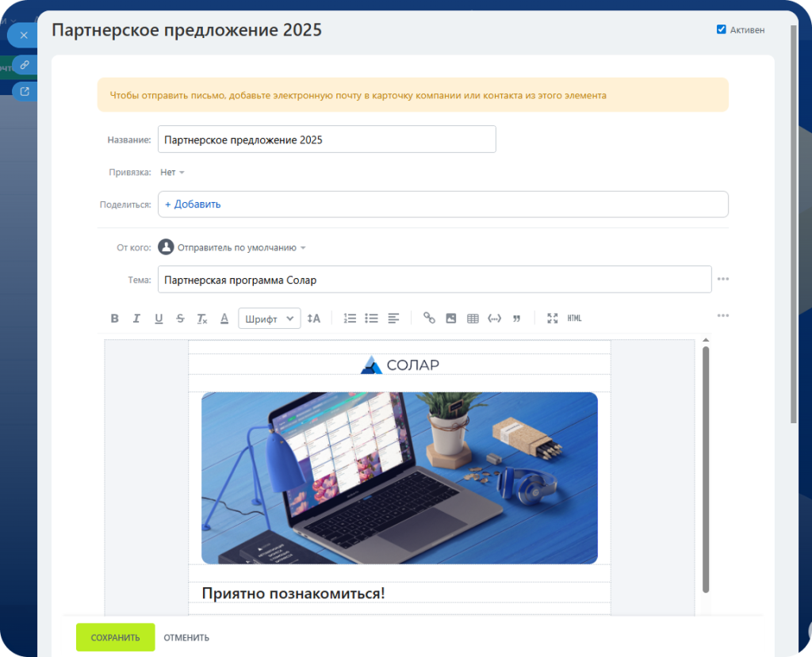Viewport: 812px width, 657px height.
Task: Click the Отменить button
Action: tap(186, 638)
